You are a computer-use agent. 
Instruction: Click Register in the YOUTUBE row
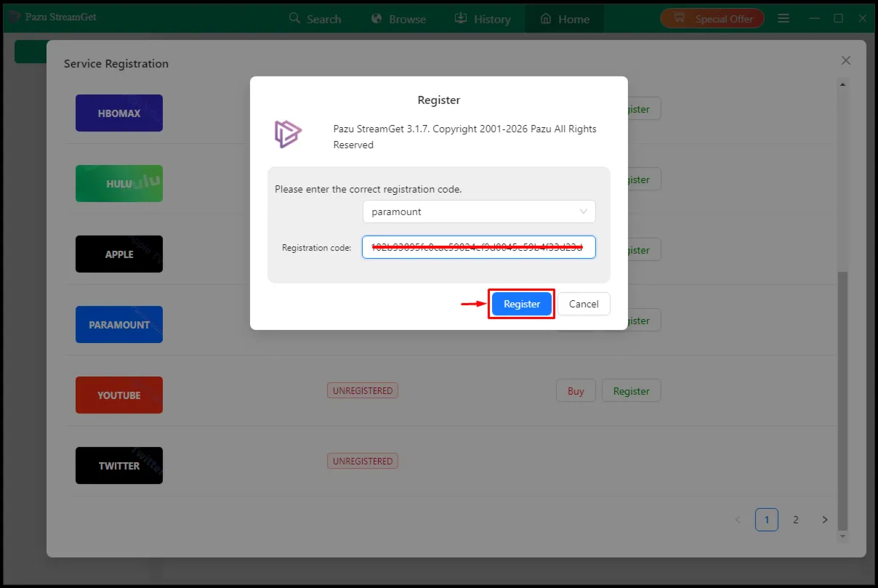click(631, 390)
